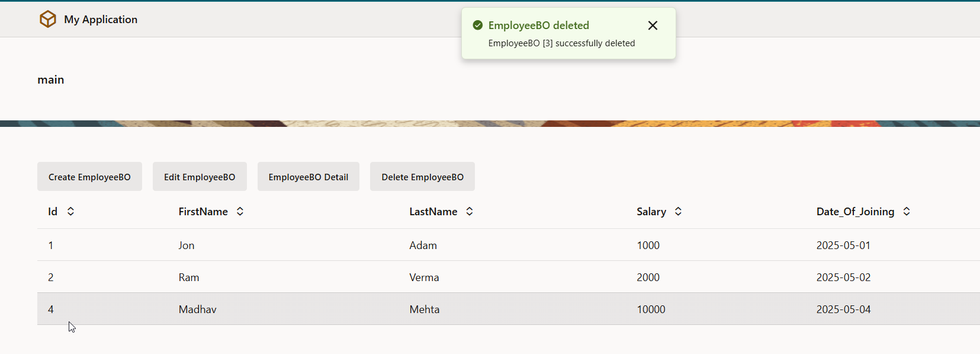Click the green success checkmark icon
The height and width of the screenshot is (354, 980).
477,25
